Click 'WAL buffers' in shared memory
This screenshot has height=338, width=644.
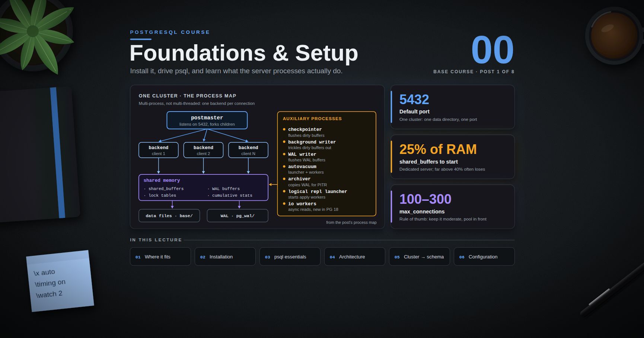[x=226, y=189]
